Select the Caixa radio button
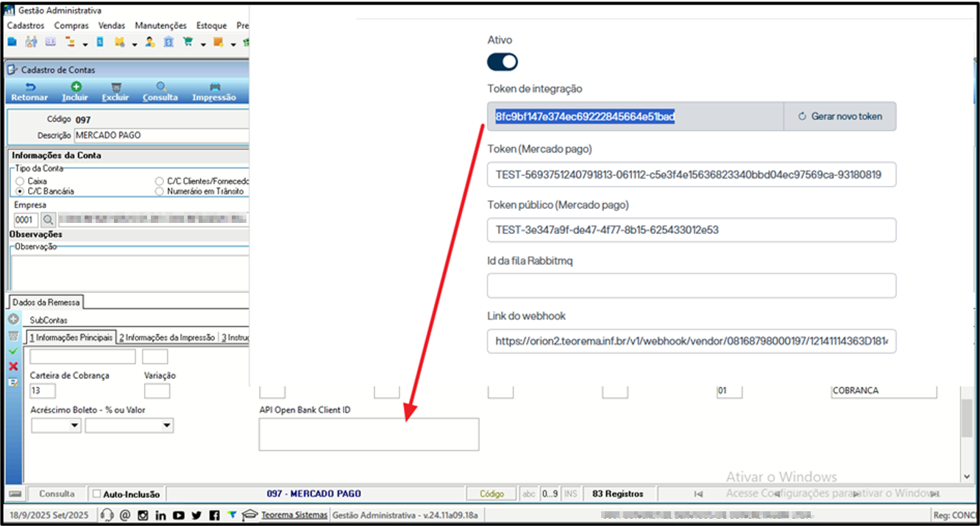 20,180
